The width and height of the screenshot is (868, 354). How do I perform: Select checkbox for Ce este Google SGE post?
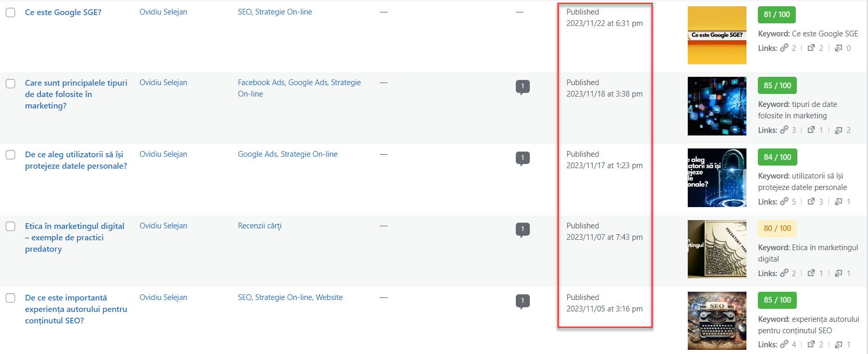[x=10, y=12]
